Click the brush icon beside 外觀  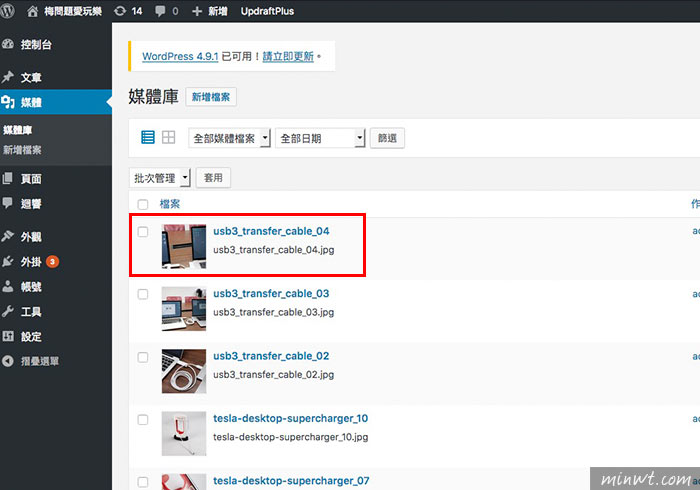point(8,236)
